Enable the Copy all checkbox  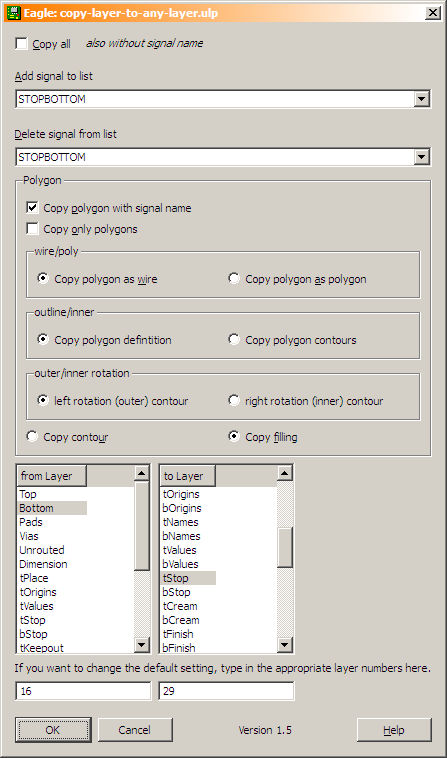click(x=22, y=44)
